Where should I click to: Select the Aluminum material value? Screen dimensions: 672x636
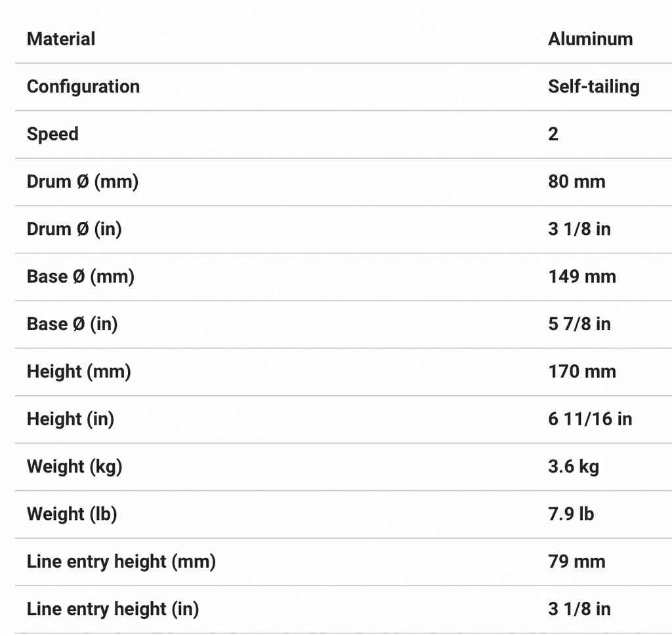pos(590,39)
